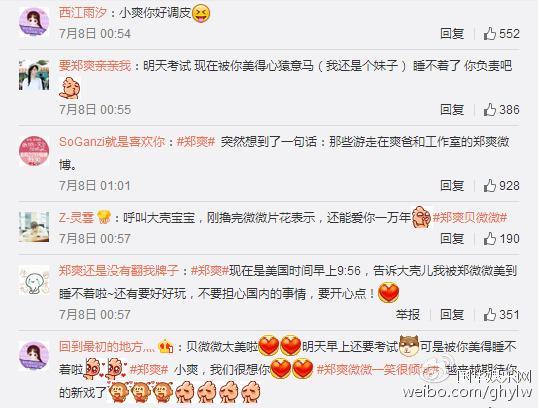Reply to the 7月8日 00:55 comment
This screenshot has height=408, width=538.
(452, 109)
